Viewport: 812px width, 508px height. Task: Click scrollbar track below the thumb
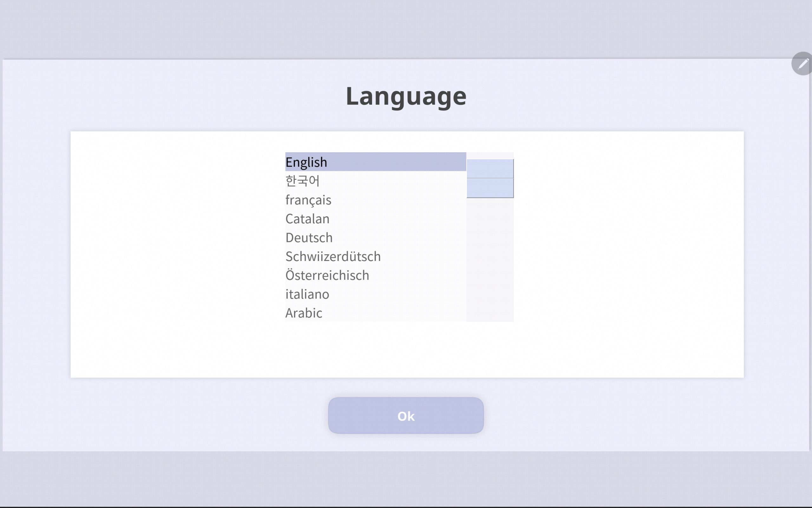click(x=490, y=259)
